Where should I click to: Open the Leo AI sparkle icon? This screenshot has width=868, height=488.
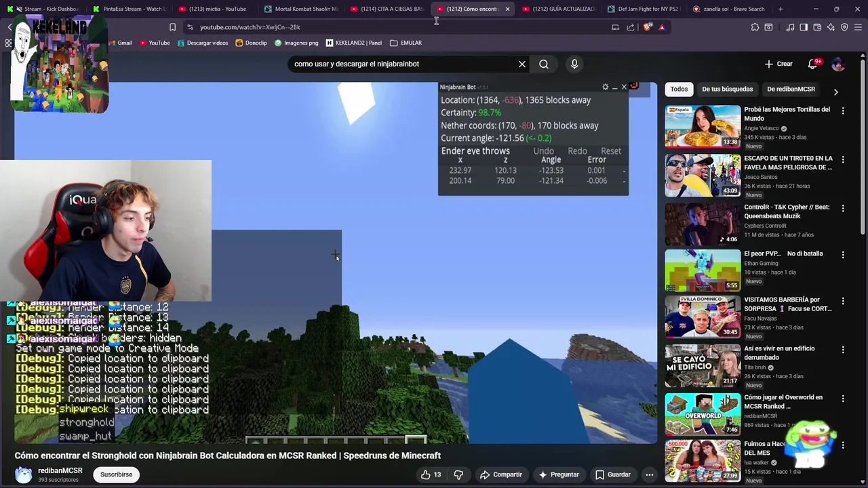tap(831, 27)
